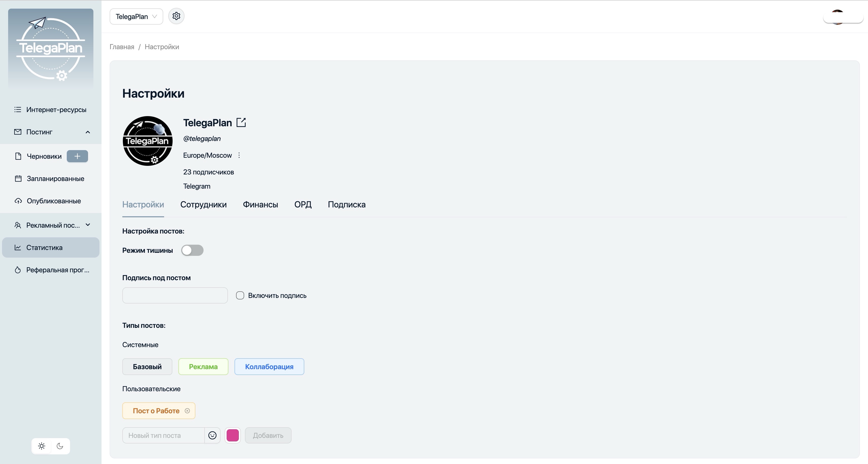The width and height of the screenshot is (868, 464).
Task: Focus the Подпись под постом input field
Action: tap(175, 295)
